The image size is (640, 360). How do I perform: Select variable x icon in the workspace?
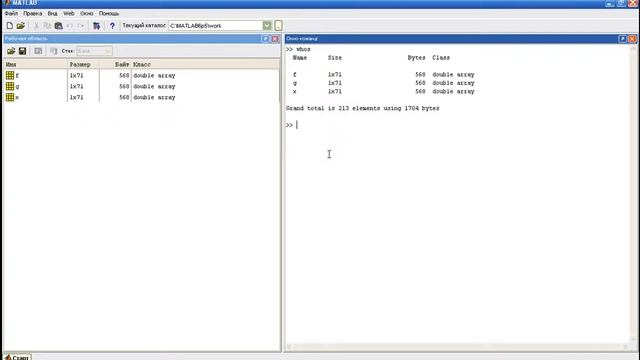click(x=10, y=97)
